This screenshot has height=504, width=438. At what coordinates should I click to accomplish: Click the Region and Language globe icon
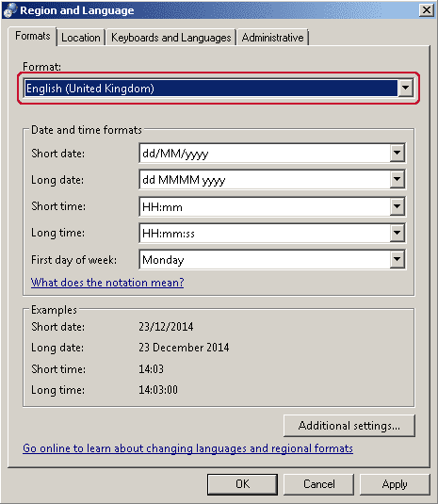9,10
